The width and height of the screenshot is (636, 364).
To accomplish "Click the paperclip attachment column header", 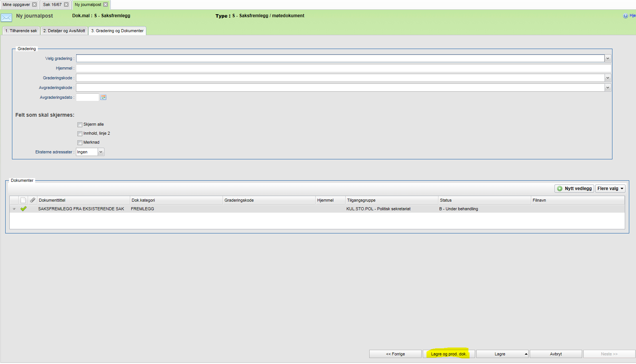I will click(x=33, y=200).
